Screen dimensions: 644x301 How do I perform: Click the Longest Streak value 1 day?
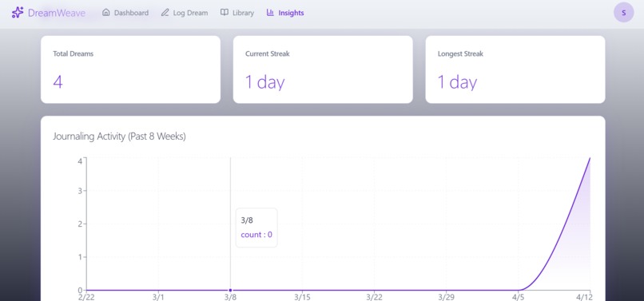[x=457, y=82]
